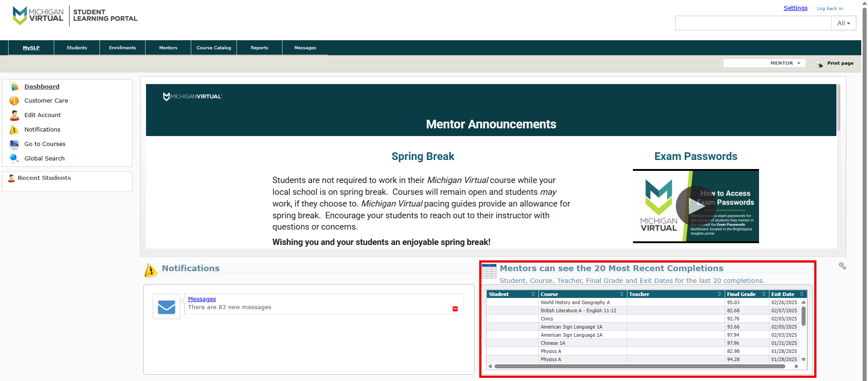Open the Go to Courses link
The width and height of the screenshot is (868, 381).
tap(45, 144)
